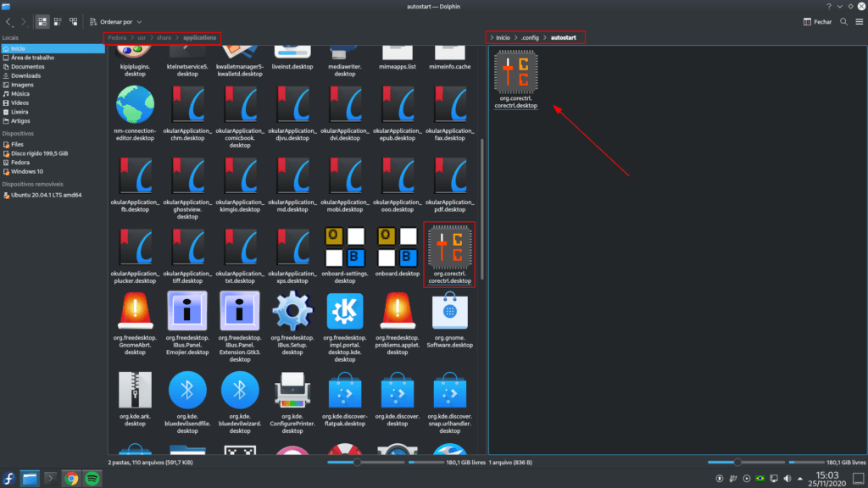Switch to details tree view mode

tap(74, 21)
